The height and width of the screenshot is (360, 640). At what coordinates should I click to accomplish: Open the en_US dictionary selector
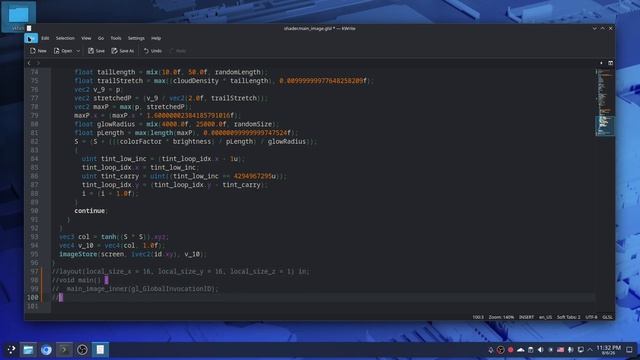click(x=545, y=317)
